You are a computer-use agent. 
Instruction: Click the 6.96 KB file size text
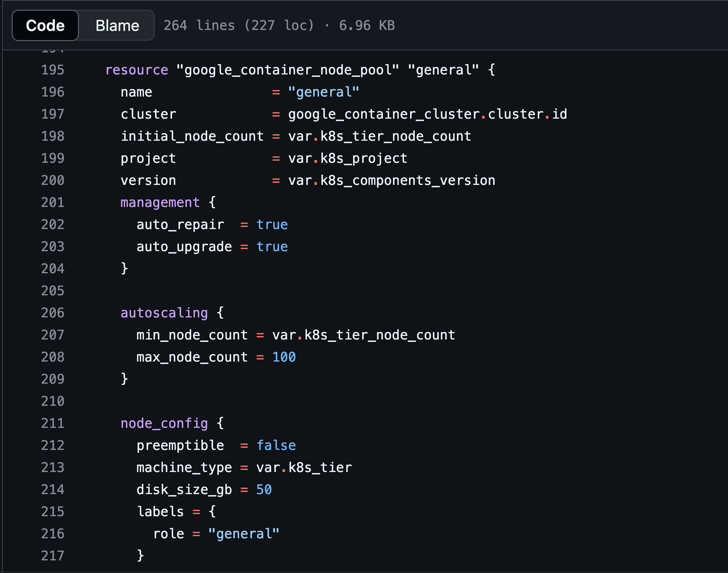click(366, 25)
